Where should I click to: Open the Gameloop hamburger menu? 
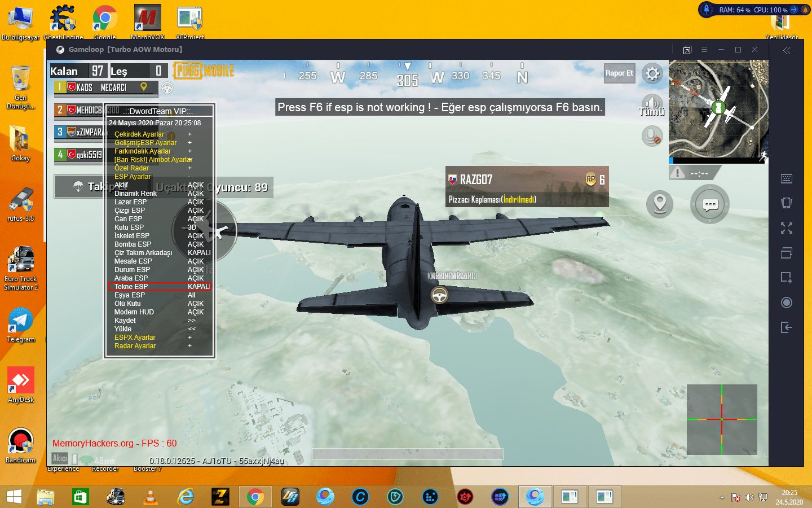704,50
